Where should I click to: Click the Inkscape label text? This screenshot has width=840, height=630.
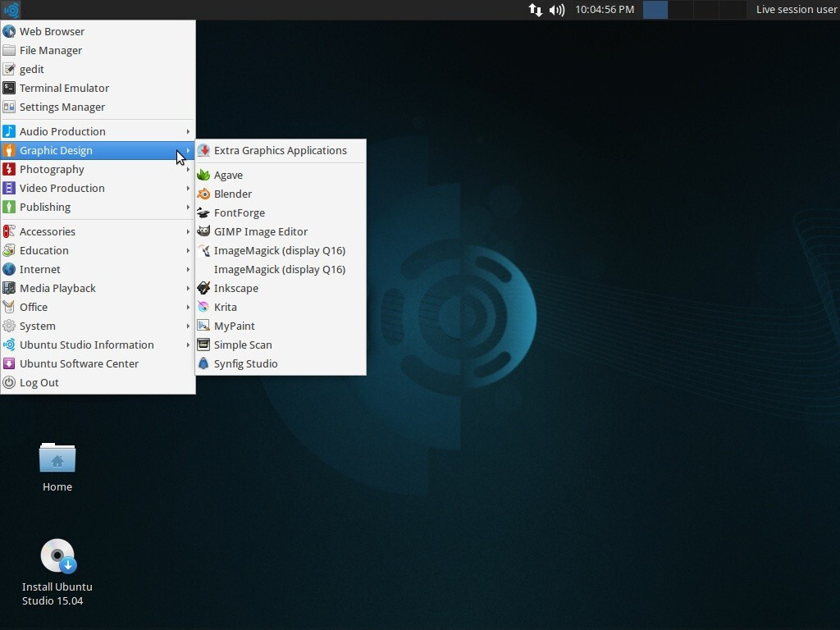coord(236,288)
